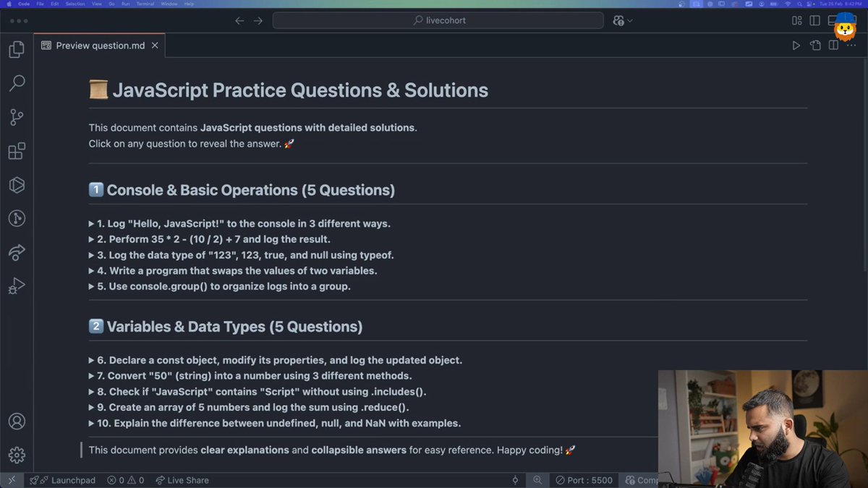Open the Live Share share-arrow icon in activity bar
Screen dimensions: 868x488
click(17, 252)
